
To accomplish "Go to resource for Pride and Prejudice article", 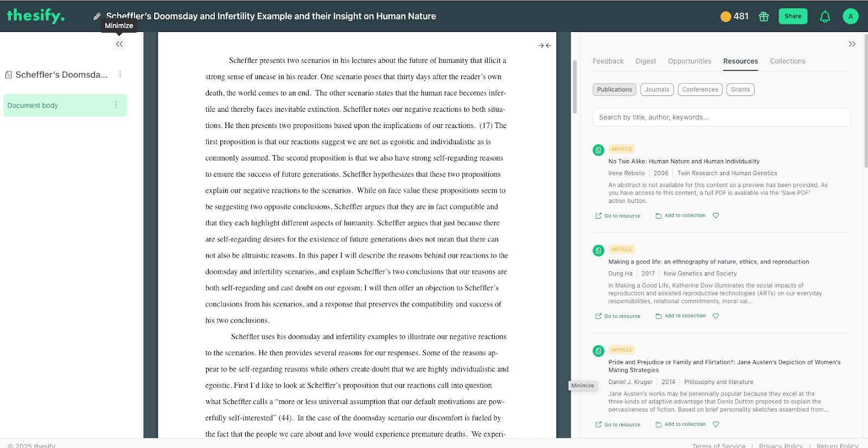I will tap(618, 425).
